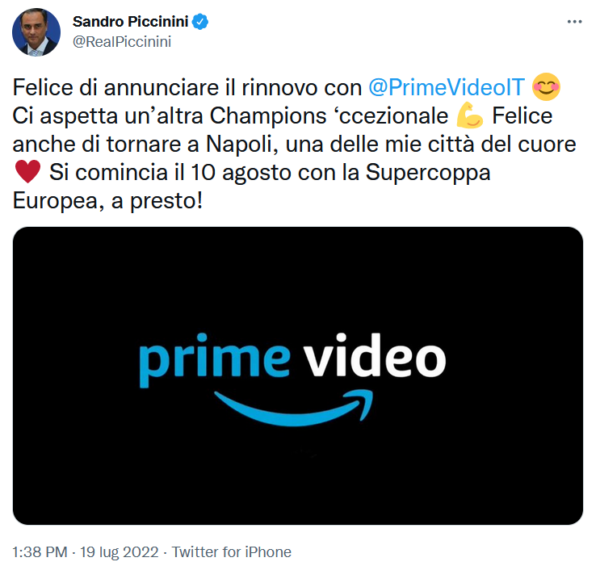
Task: Open the Sandro Piccinini display name
Action: (x=130, y=22)
